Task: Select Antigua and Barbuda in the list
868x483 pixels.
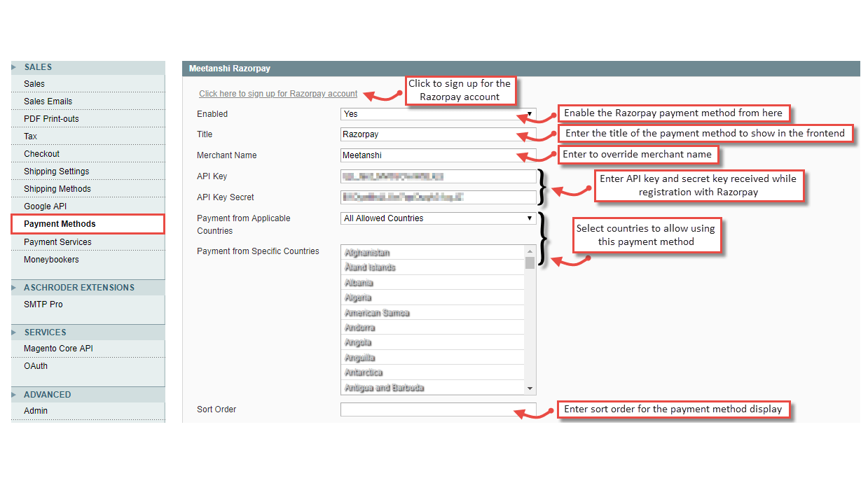Action: (x=432, y=388)
